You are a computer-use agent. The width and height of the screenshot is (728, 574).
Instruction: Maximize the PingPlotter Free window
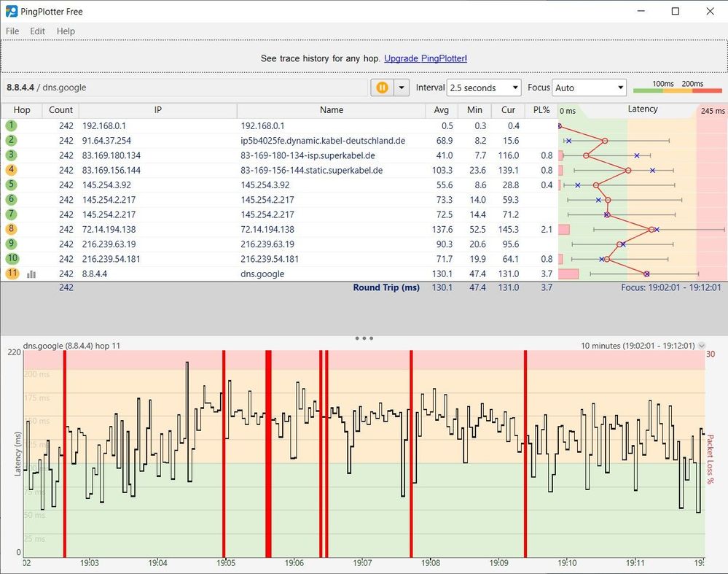(676, 11)
